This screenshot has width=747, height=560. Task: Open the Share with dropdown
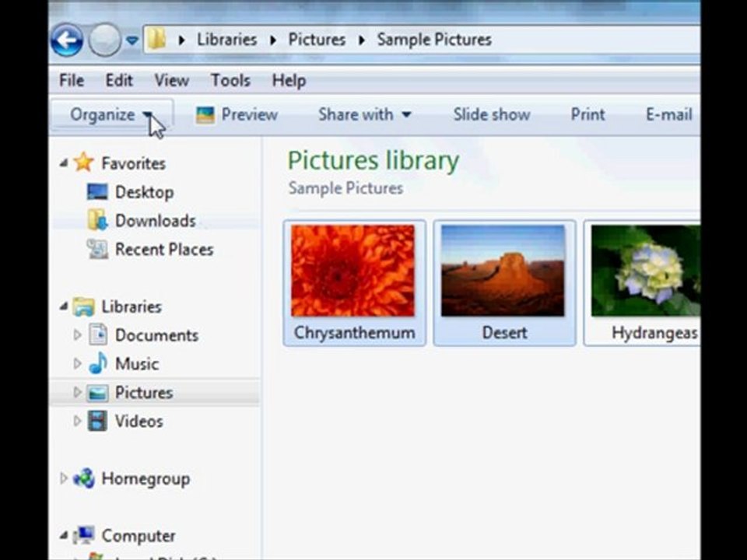coord(364,115)
